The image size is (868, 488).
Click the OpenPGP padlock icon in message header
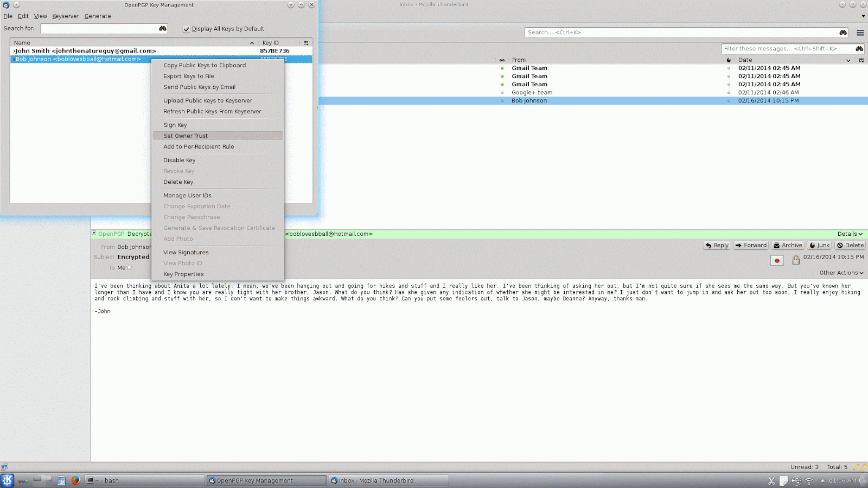point(796,260)
